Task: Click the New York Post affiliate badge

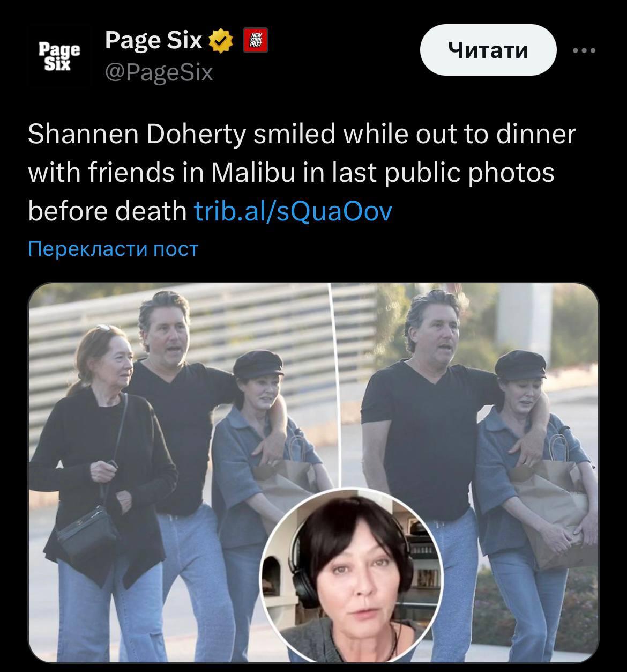Action: pos(256,41)
